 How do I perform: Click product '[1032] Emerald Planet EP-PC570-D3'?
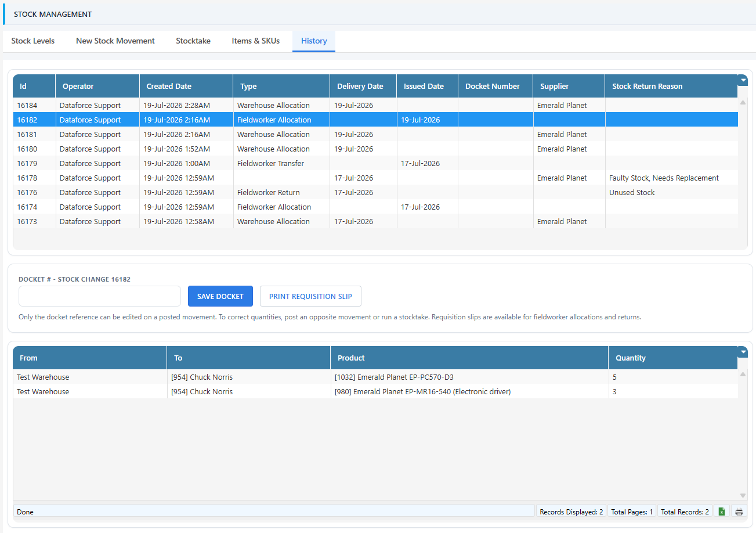394,377
